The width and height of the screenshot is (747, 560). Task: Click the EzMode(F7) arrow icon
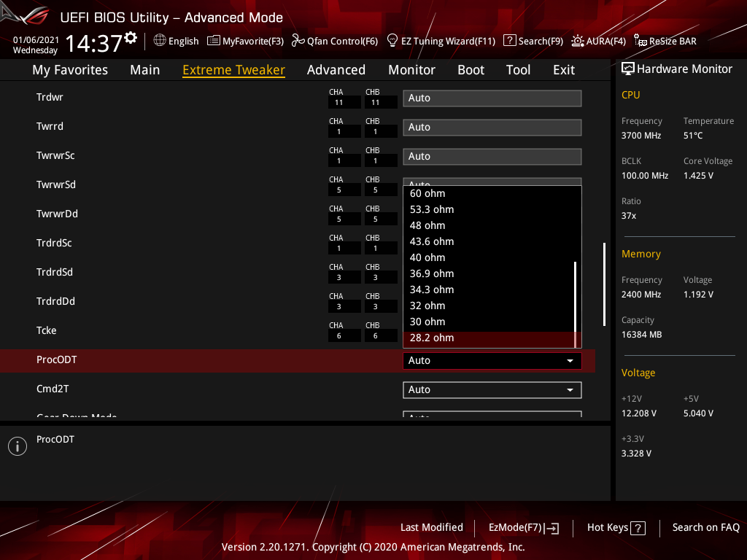click(x=551, y=528)
